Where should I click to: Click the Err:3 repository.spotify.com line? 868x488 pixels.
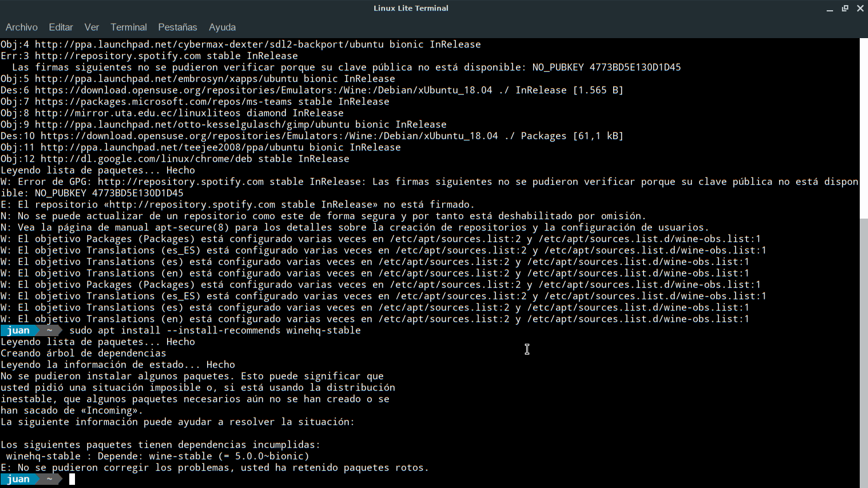pyautogui.click(x=149, y=56)
